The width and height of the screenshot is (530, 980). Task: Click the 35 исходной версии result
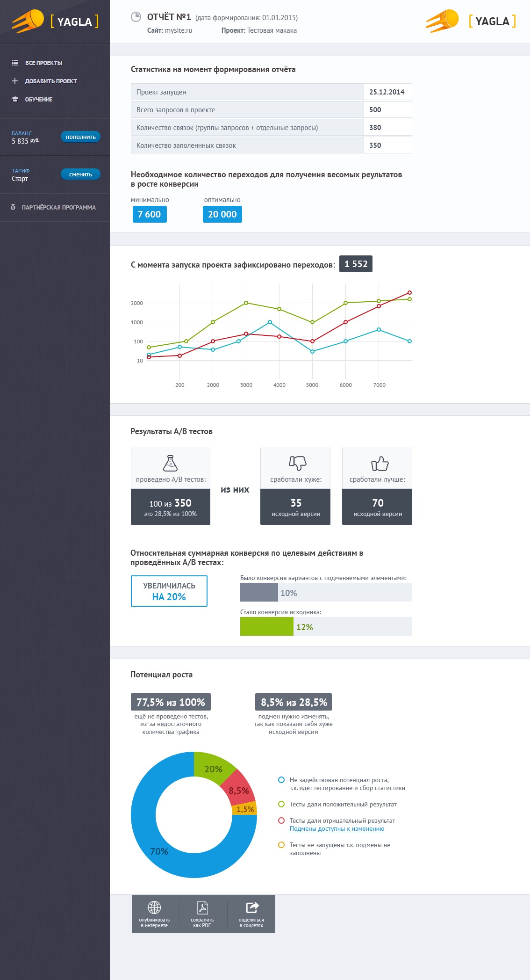click(295, 507)
